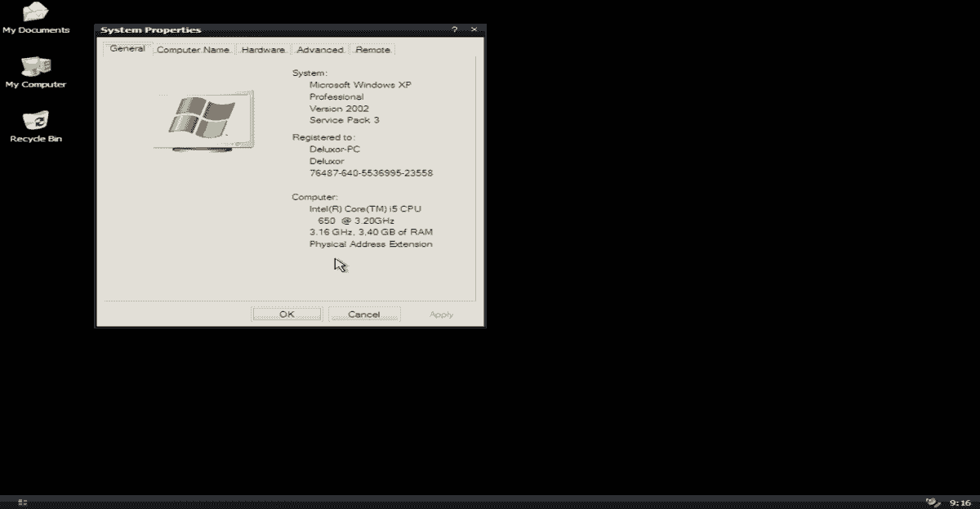This screenshot has height=509, width=980.
Task: Click the Start menu icon on the taskbar
Action: [22, 500]
